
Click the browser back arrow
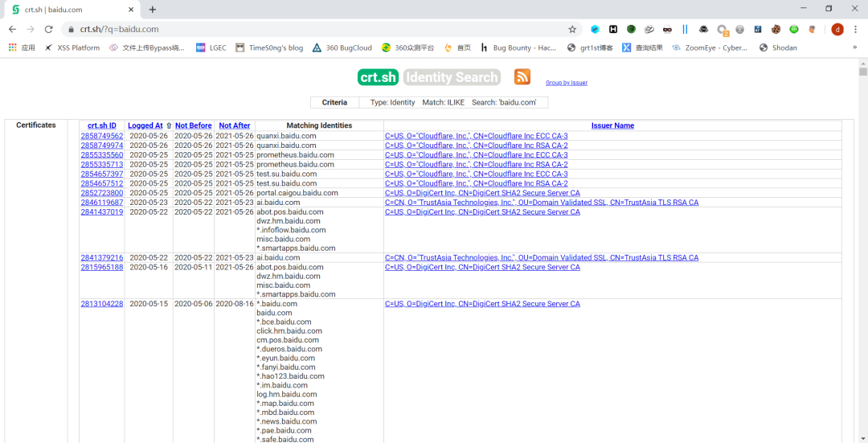[x=12, y=30]
